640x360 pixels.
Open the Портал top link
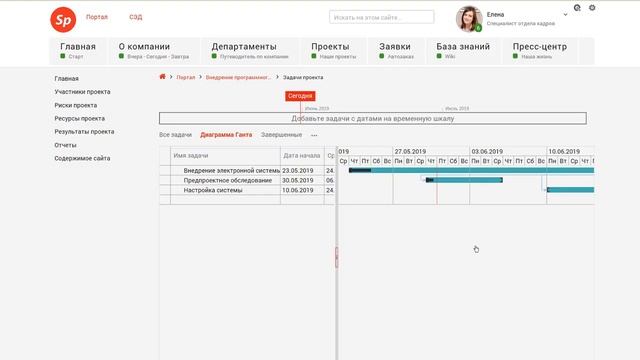pos(97,17)
